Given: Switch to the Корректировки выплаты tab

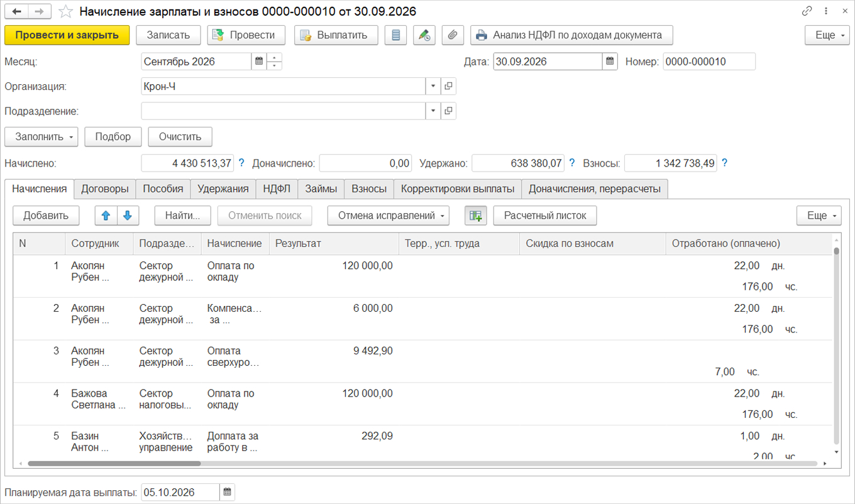Looking at the screenshot, I should pos(458,189).
